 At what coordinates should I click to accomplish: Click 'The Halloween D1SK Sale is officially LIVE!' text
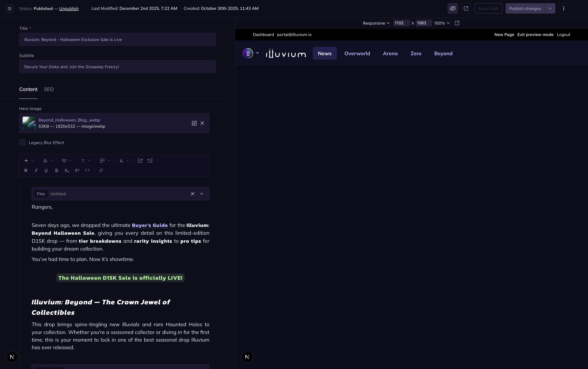coord(120,278)
